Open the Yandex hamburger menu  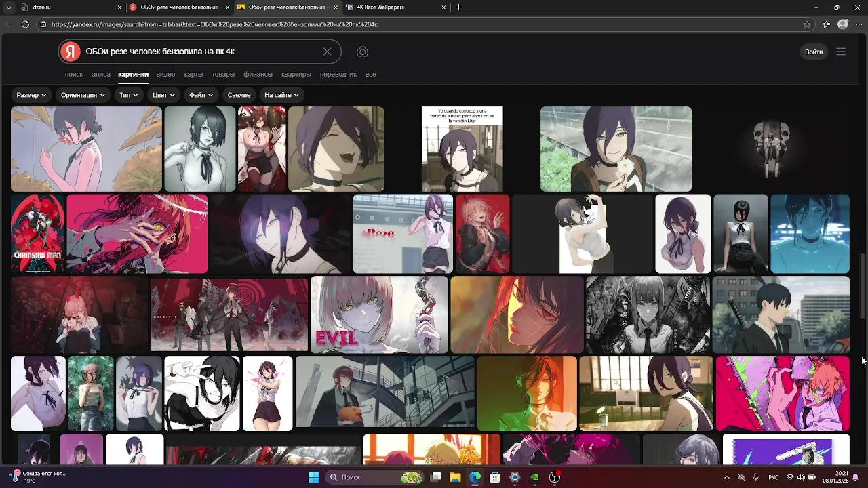[x=841, y=52]
